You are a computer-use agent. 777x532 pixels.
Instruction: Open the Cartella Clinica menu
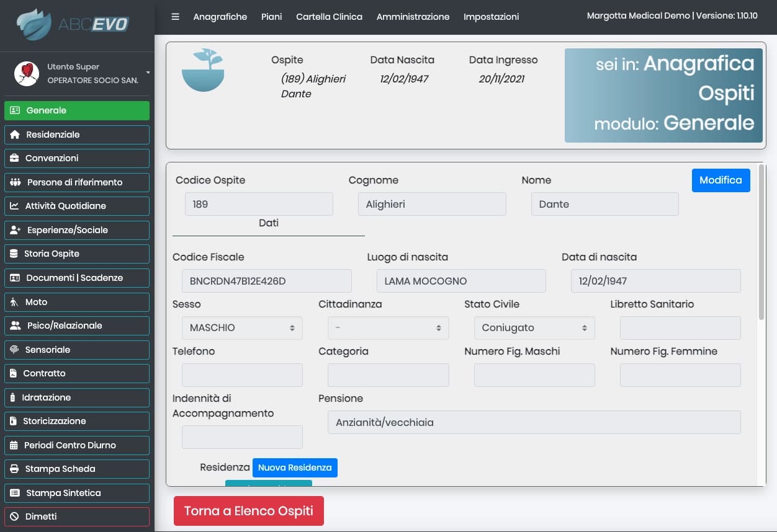329,17
